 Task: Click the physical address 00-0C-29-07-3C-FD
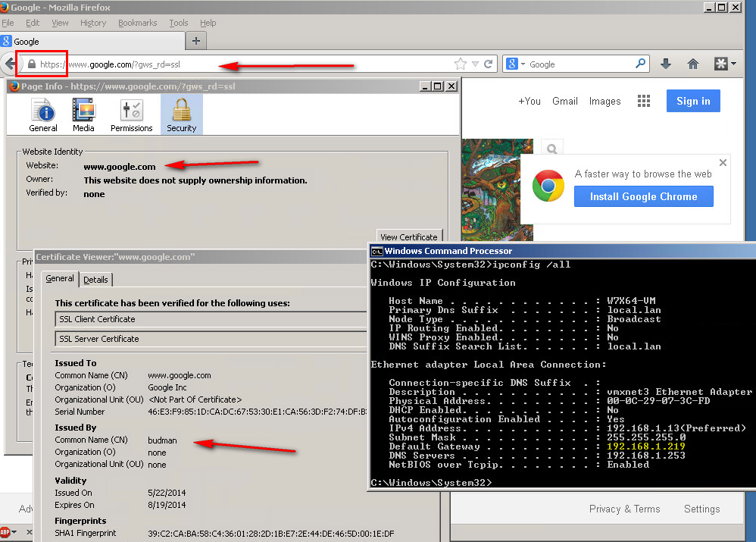(658, 400)
